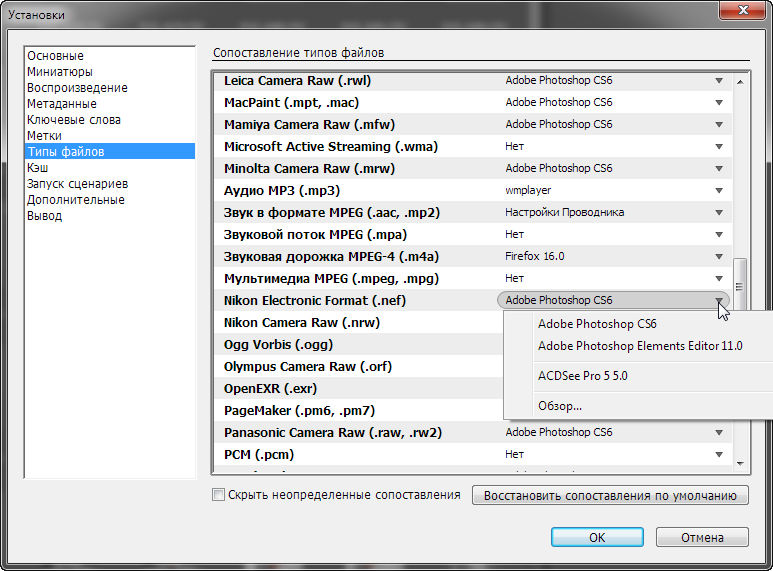
Task: Select the Nikon Camera Raw (.nrw) row
Action: (x=358, y=322)
